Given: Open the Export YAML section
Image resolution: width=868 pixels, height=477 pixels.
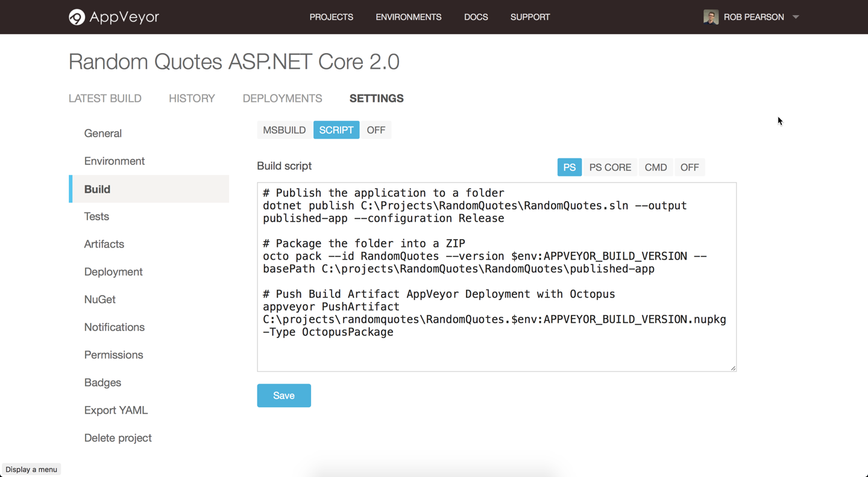Looking at the screenshot, I should pyautogui.click(x=116, y=410).
